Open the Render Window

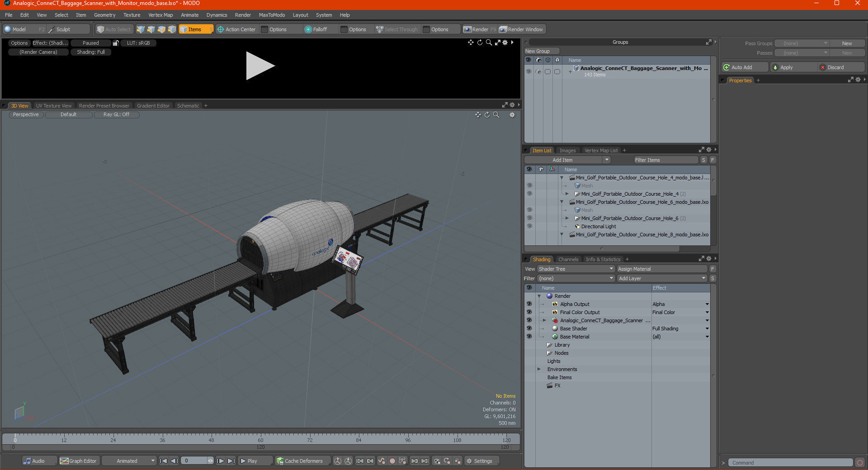pyautogui.click(x=522, y=29)
